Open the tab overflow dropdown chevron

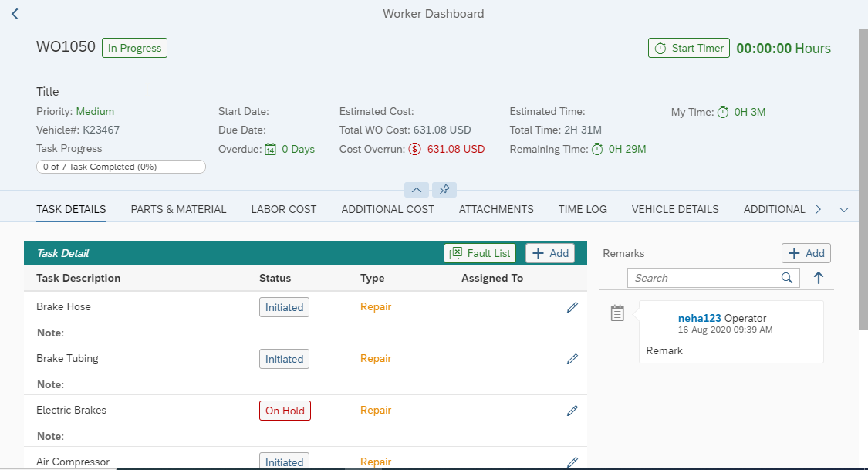843,210
